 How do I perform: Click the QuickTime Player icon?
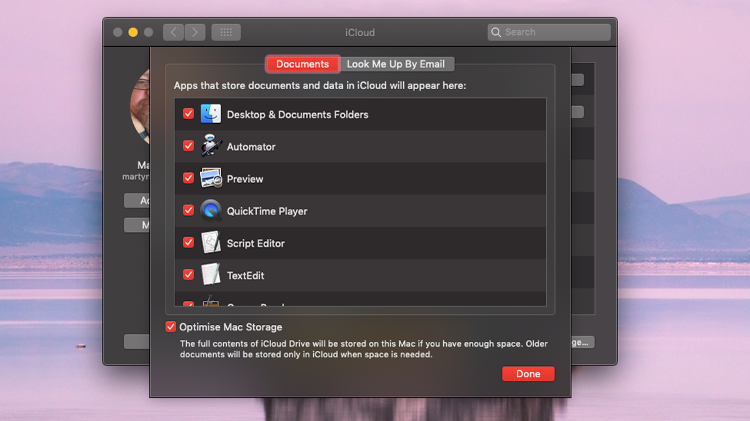pyautogui.click(x=210, y=210)
